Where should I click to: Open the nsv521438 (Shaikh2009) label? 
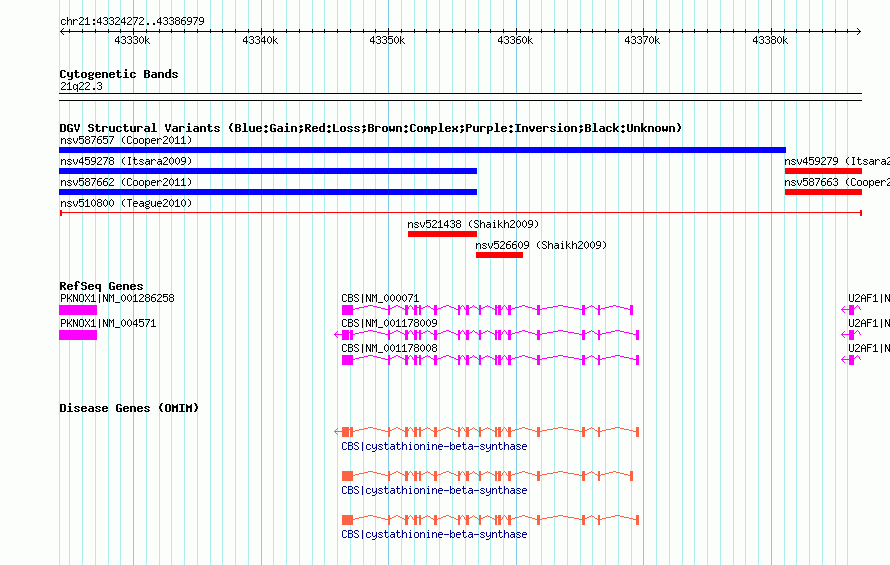473,224
